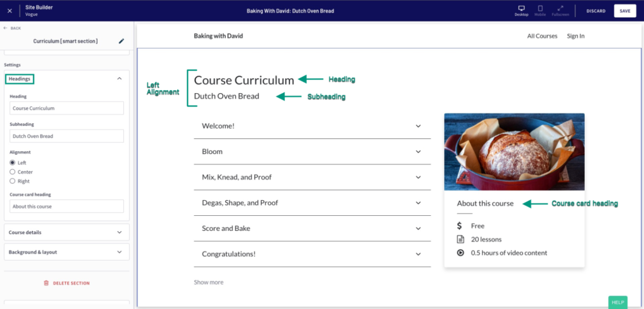This screenshot has width=644, height=309.
Task: Click the Discard button
Action: click(x=596, y=11)
